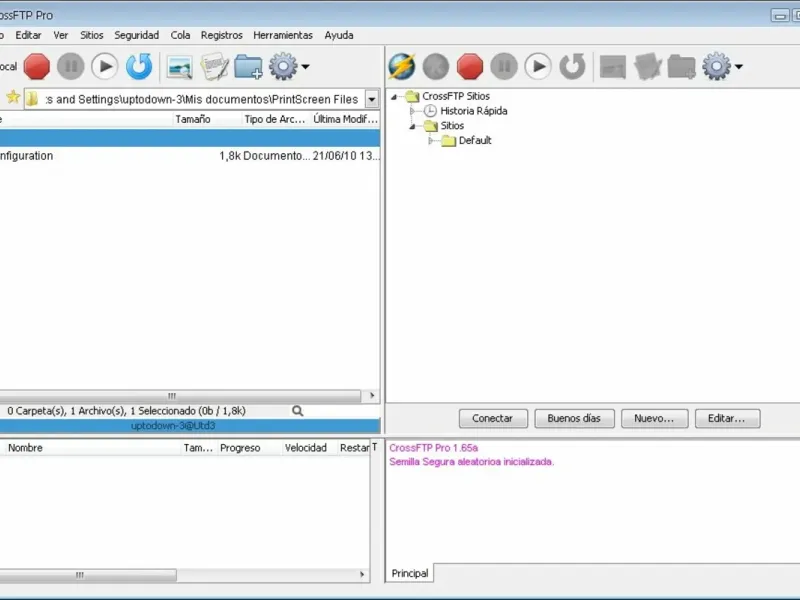The height and width of the screenshot is (600, 800).
Task: Open the Editar menu
Action: pos(28,35)
